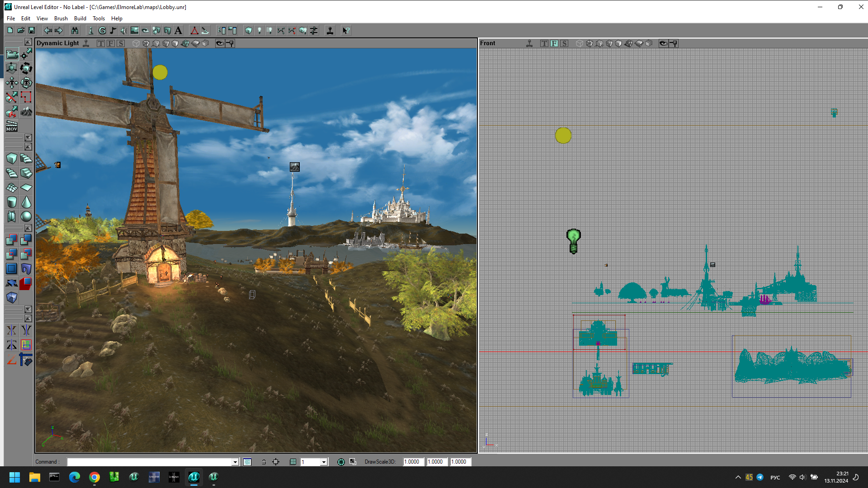This screenshot has width=868, height=488.
Task: Build lighting with the light bulb icon
Action: (259, 30)
